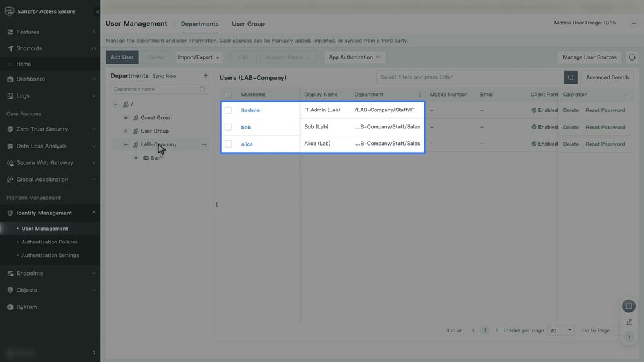Click page number 1
Screen dimensions: 644x362
[485, 330]
